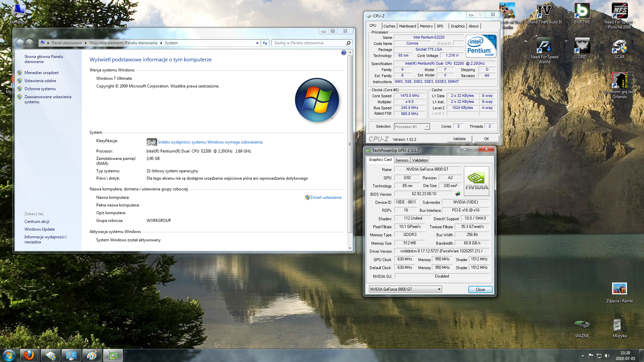
Task: Click the Windows Start orb
Action: coord(9,355)
